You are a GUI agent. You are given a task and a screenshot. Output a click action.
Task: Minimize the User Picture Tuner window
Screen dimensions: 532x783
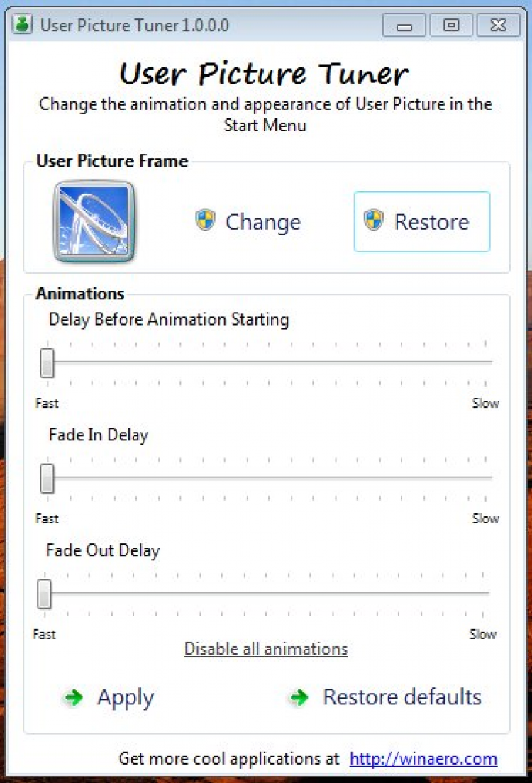tap(405, 26)
